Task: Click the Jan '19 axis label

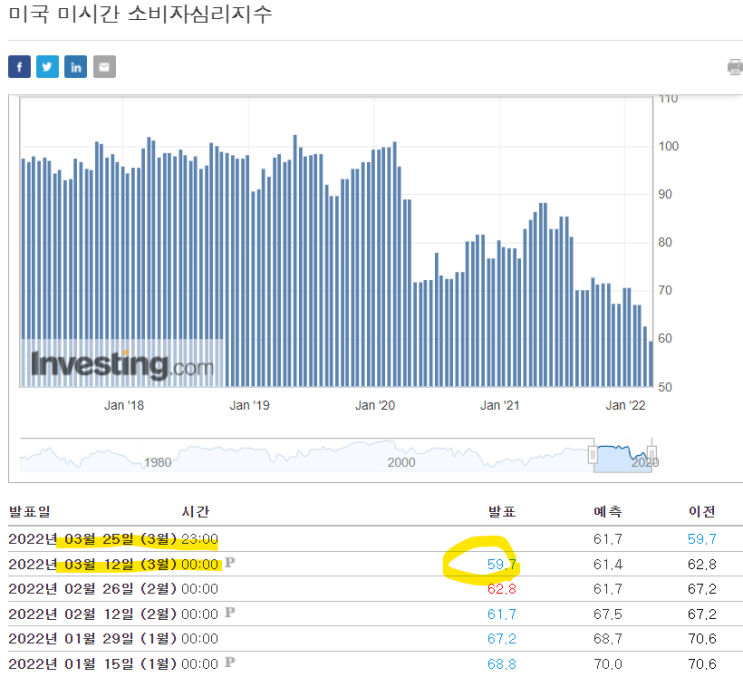Action: coord(250,406)
